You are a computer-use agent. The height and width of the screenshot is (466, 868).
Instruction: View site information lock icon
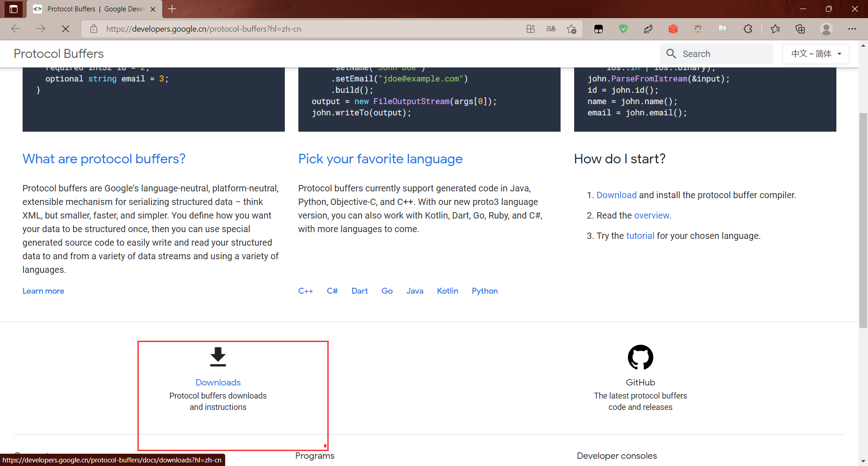click(x=94, y=29)
